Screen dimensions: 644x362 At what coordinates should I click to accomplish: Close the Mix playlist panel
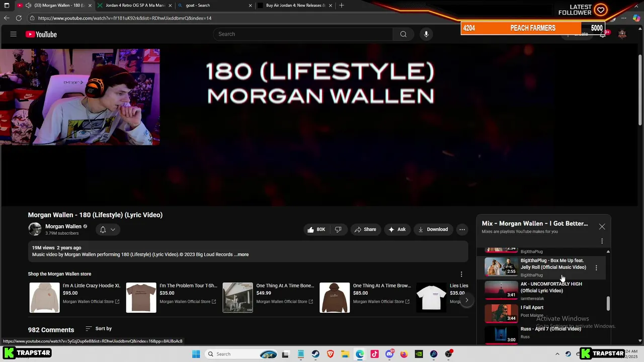tap(602, 226)
